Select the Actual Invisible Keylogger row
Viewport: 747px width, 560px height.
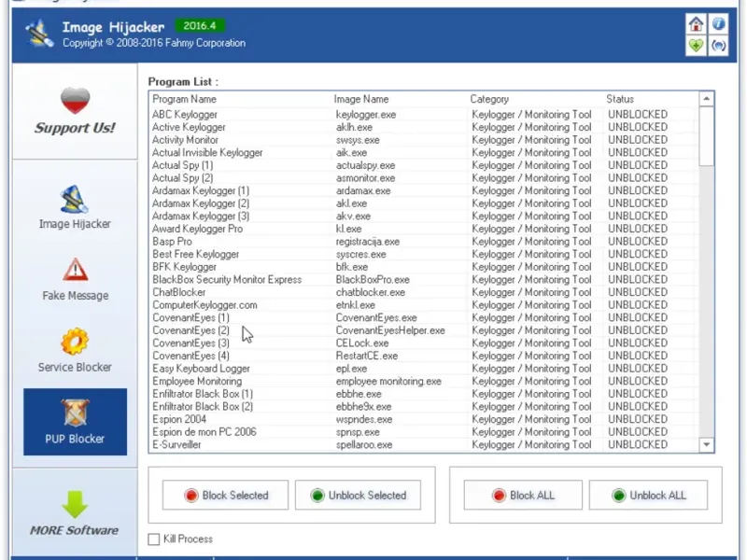pyautogui.click(x=423, y=152)
